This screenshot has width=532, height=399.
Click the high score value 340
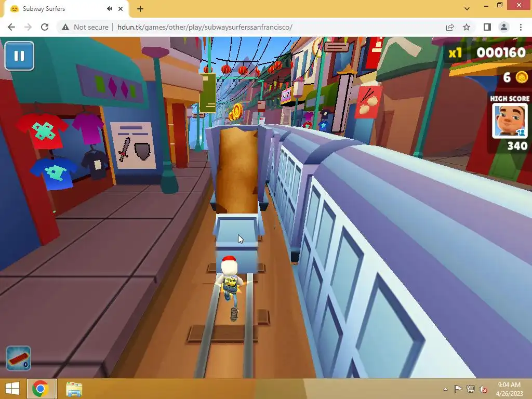[x=517, y=146]
